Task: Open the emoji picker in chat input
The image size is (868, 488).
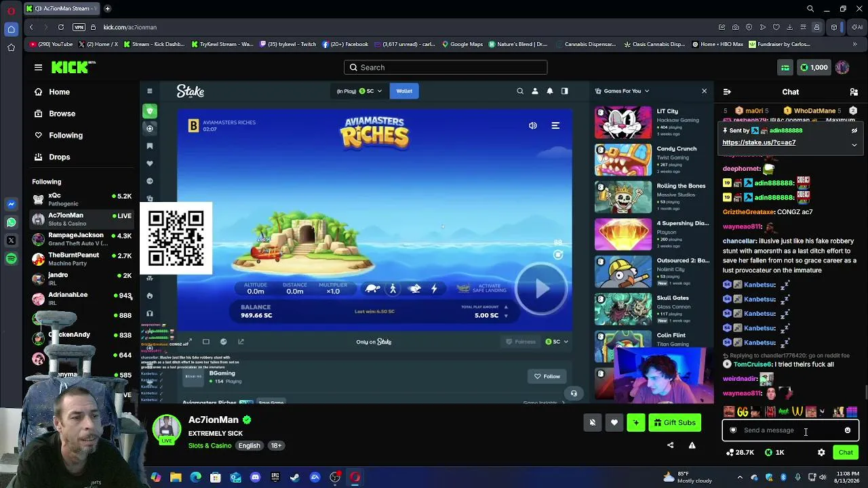Action: point(848,430)
